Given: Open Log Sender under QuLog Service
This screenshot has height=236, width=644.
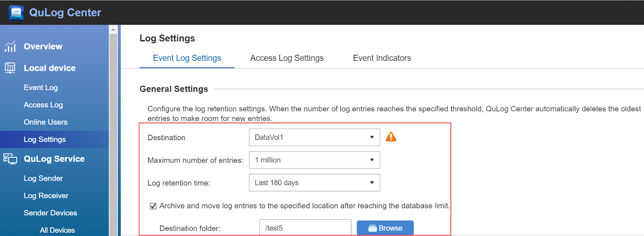Looking at the screenshot, I should coord(43,178).
